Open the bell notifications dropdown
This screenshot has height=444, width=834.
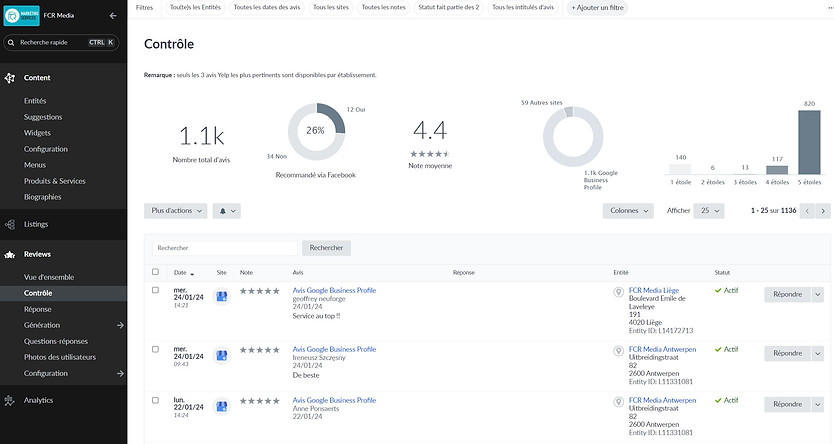coord(227,211)
